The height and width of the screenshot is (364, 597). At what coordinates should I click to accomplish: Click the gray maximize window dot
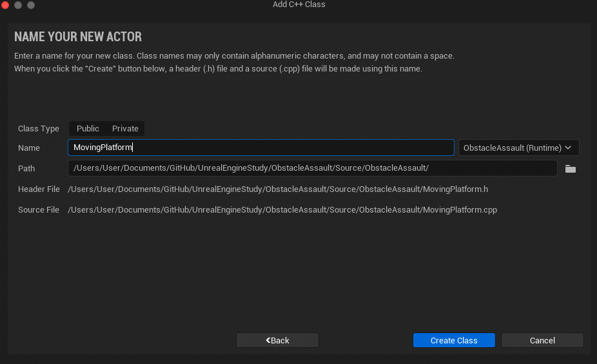coord(31,5)
